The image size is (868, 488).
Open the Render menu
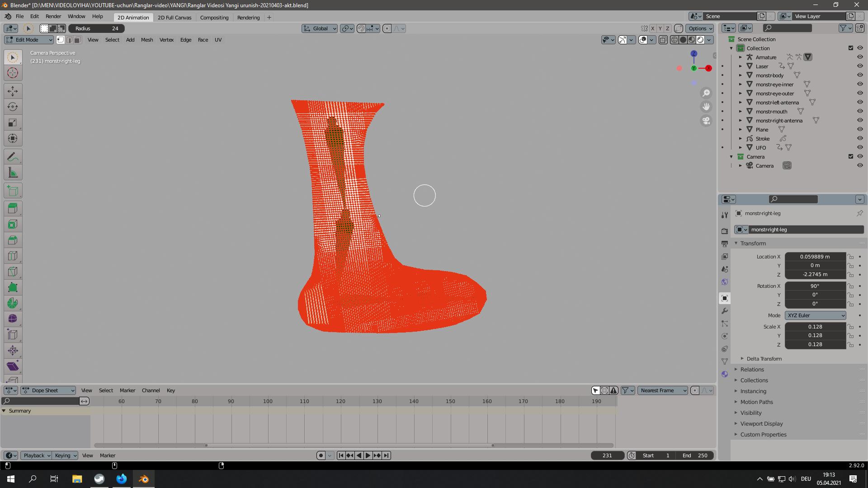pyautogui.click(x=53, y=16)
